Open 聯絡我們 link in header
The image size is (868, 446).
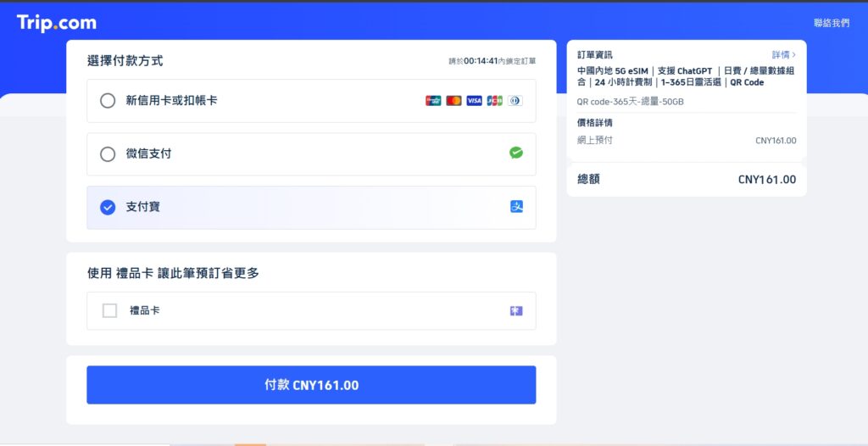click(x=832, y=23)
